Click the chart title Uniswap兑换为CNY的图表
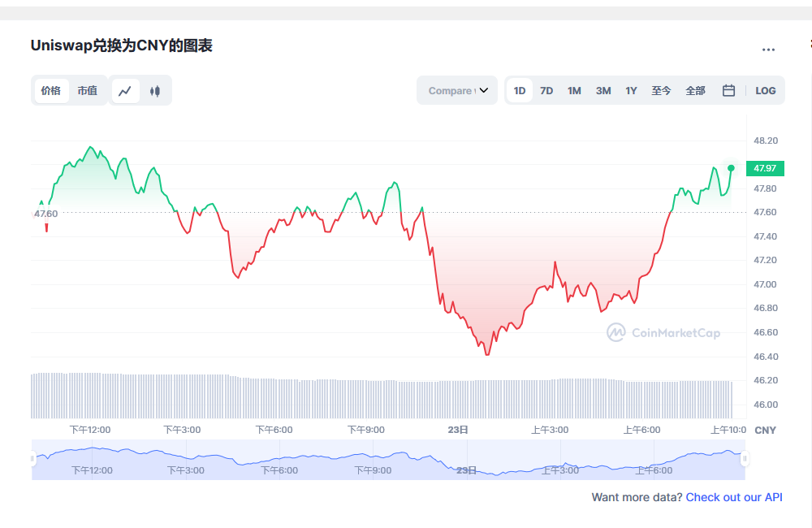812x528 pixels. (x=122, y=45)
